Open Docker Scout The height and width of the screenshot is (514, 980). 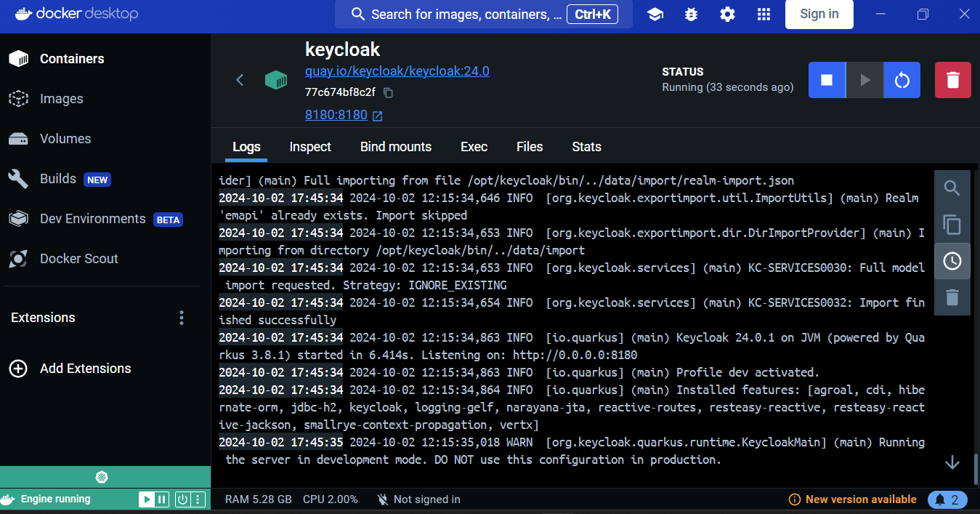78,259
